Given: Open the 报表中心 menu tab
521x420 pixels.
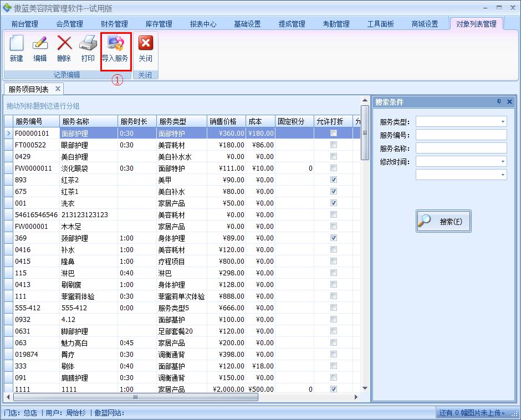Looking at the screenshot, I should [x=203, y=24].
